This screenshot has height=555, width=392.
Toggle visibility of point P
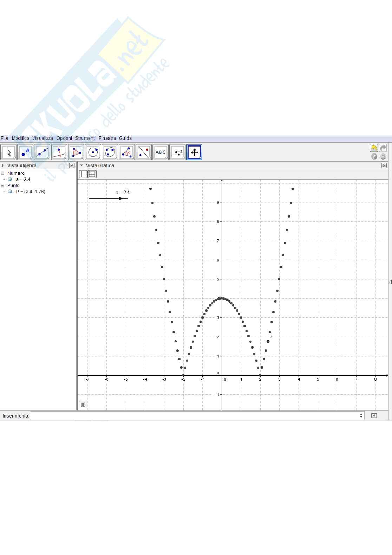pyautogui.click(x=10, y=192)
